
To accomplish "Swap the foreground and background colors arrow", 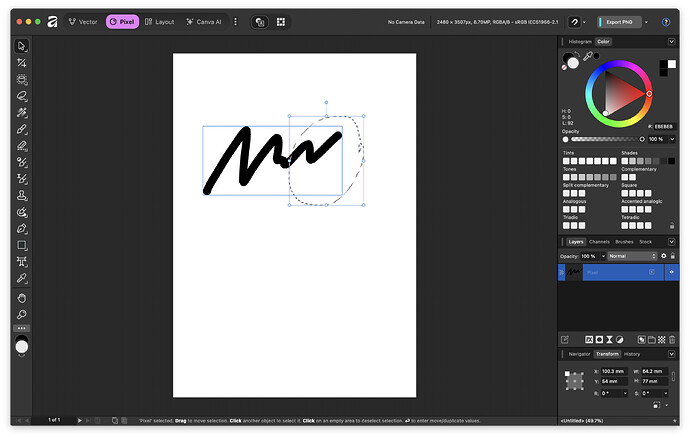I will (577, 54).
